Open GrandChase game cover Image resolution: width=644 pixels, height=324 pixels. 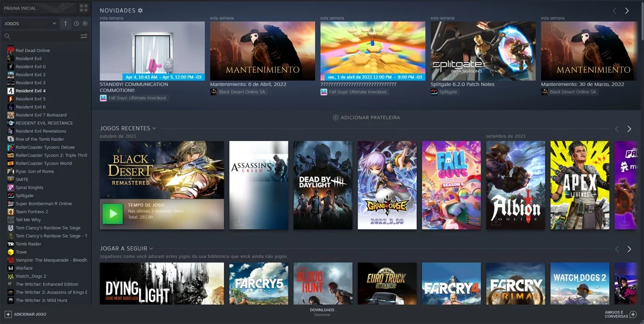(387, 185)
